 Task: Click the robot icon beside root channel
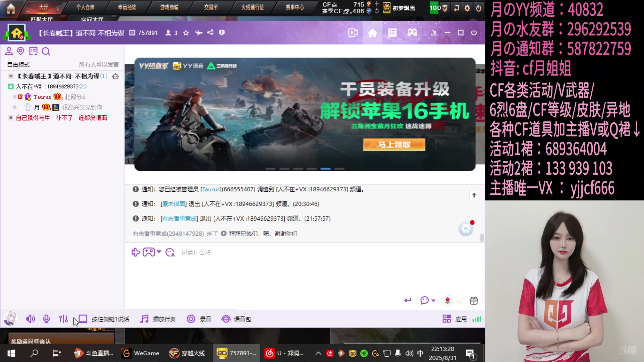[116, 76]
